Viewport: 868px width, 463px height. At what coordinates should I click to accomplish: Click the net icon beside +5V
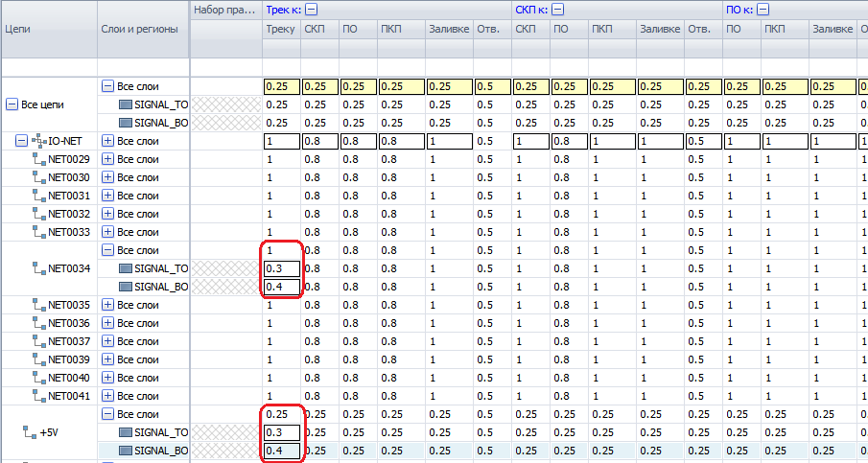click(x=29, y=432)
